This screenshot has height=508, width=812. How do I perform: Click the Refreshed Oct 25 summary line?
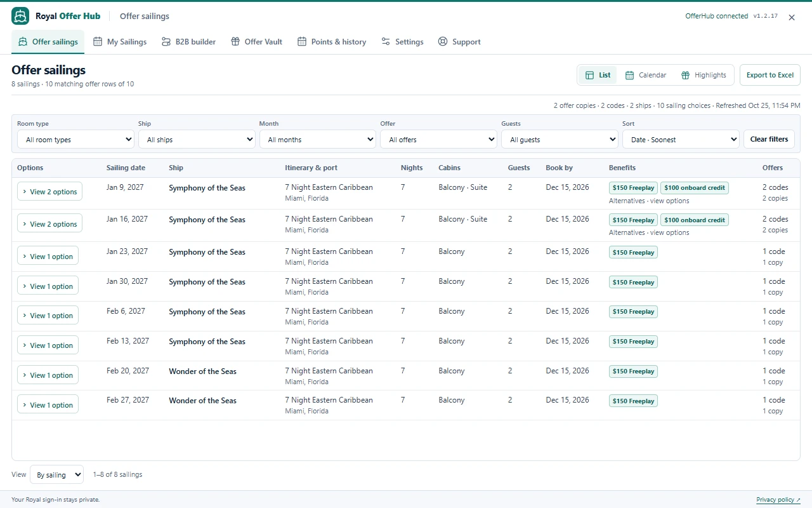click(x=677, y=105)
